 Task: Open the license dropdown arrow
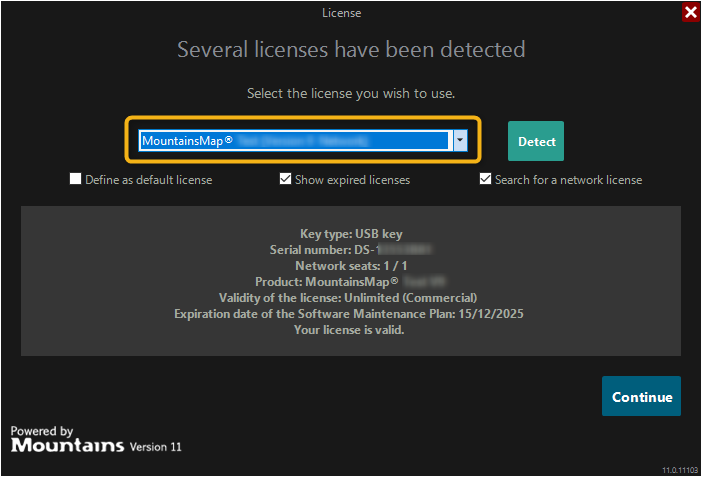click(460, 141)
